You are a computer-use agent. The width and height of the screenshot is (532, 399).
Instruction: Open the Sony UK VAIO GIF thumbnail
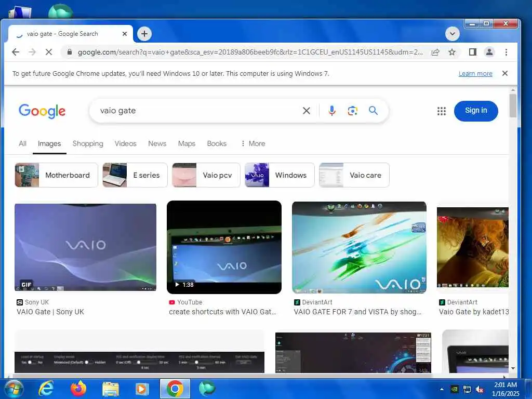86,247
